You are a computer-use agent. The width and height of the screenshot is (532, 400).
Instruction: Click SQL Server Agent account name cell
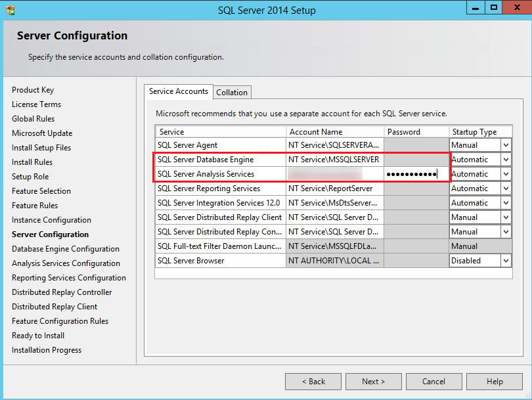point(335,145)
